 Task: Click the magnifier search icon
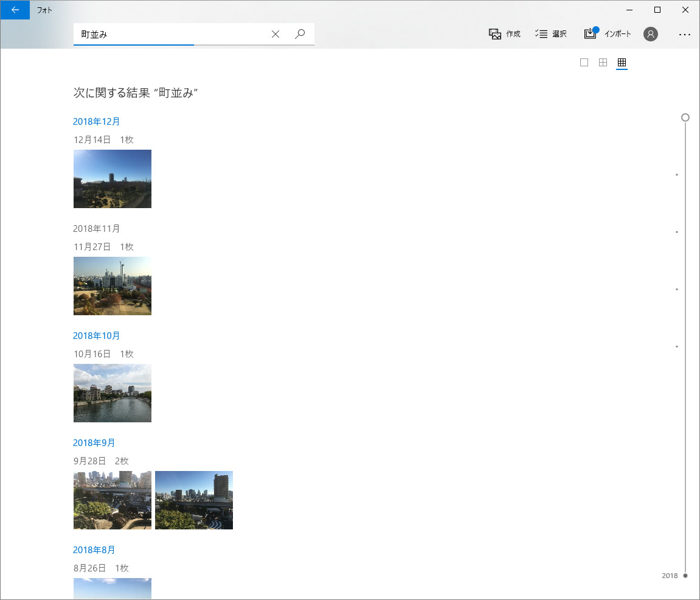300,34
